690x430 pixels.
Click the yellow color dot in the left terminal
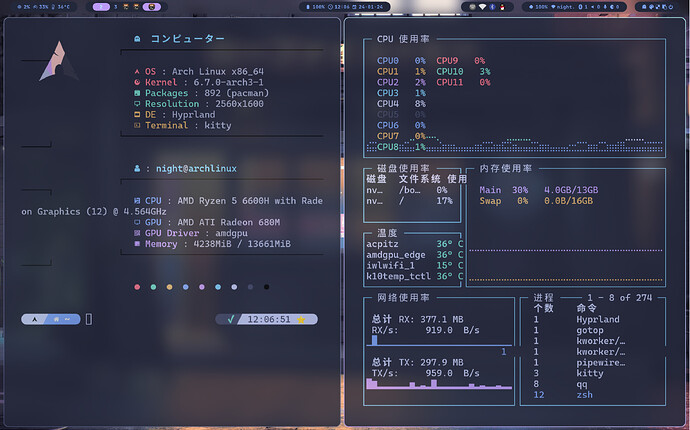point(169,287)
